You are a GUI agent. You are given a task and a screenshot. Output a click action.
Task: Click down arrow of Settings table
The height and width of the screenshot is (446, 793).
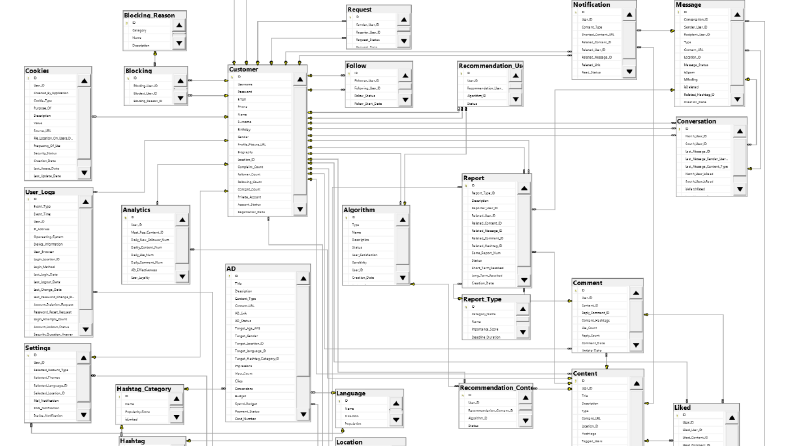(83, 415)
